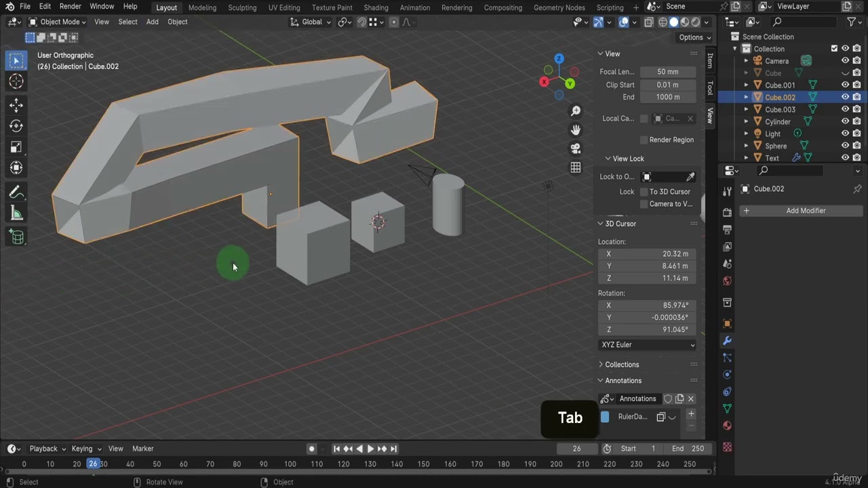Open the Material properties tab icon
Viewport: 868px width, 488px height.
pos(727,426)
